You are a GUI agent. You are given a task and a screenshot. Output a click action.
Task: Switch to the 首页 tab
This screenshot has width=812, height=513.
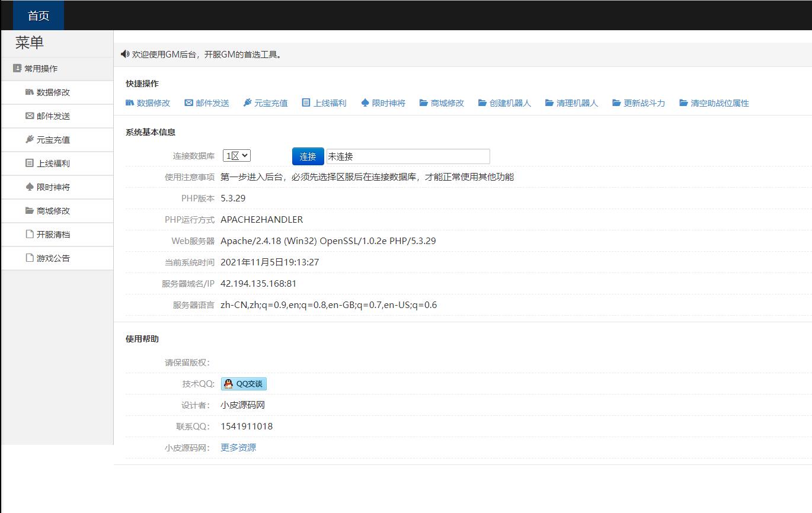coord(37,15)
